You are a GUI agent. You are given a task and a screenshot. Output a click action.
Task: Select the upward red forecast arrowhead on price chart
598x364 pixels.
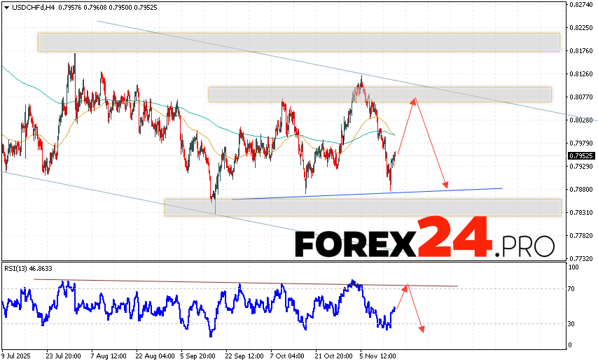pos(414,101)
